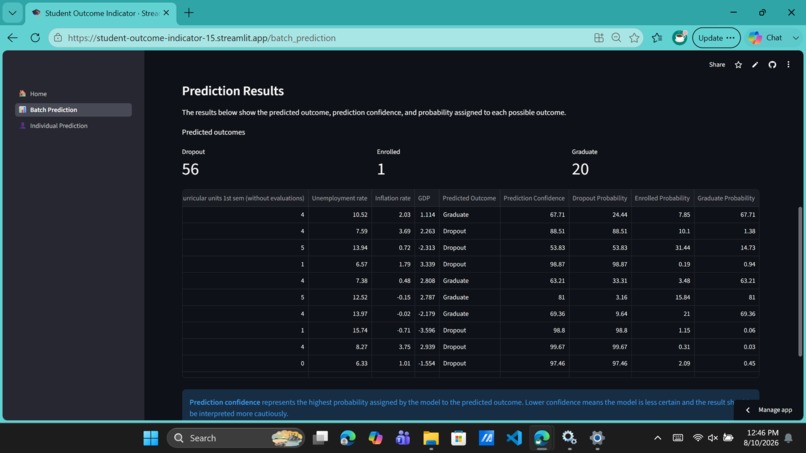Screen dimensions: 806x453
Task: Open the browser profile avatar
Action: pyautogui.click(x=679, y=38)
